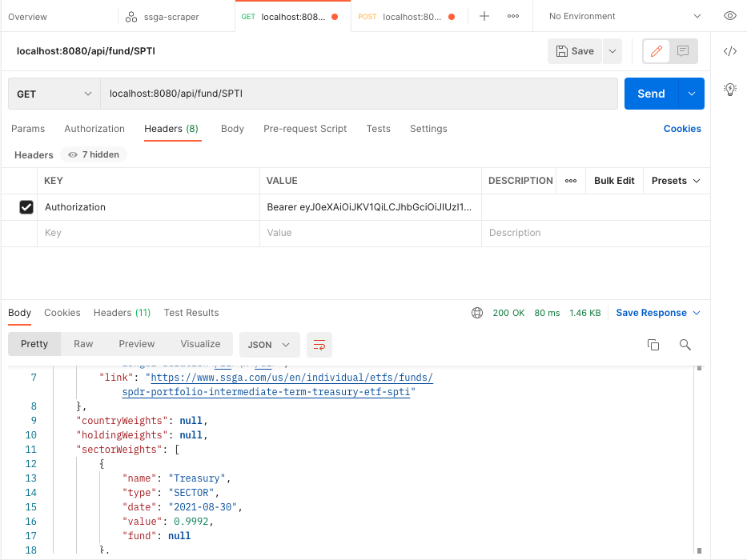Open the lightbulb info panel icon
The image size is (747, 560).
coord(730,89)
